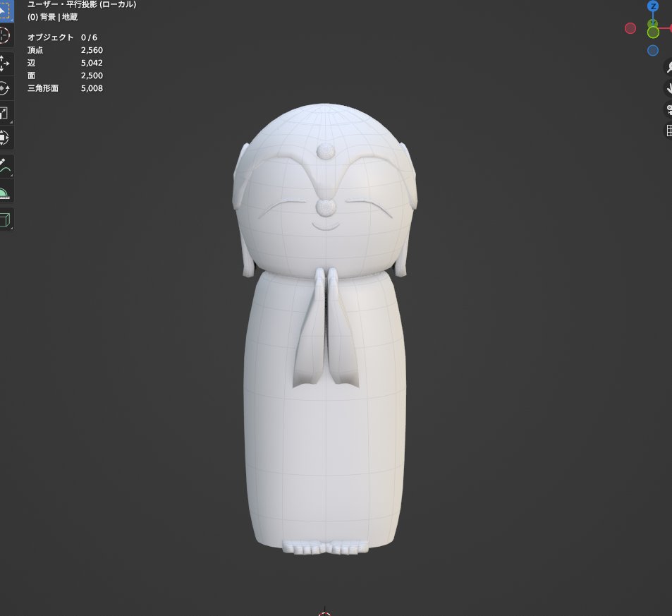Click the オブジェクト 0 / 6 statistic
Screen dimensions: 672x616
pos(63,37)
